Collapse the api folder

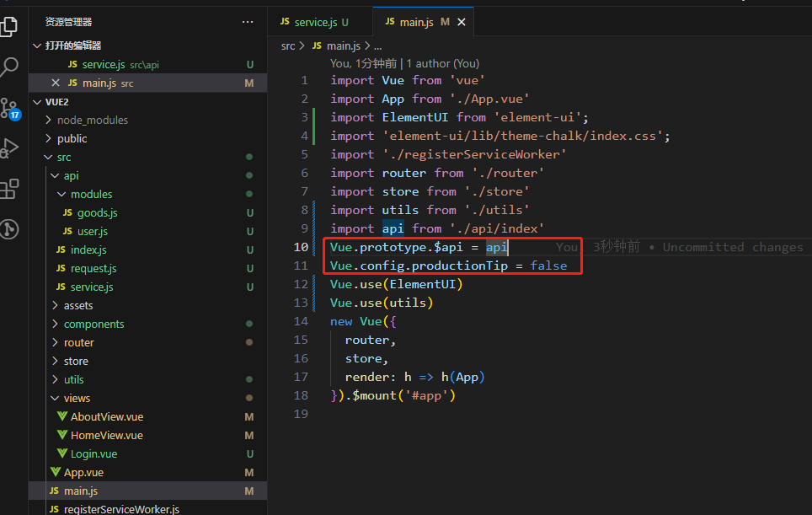pos(55,175)
